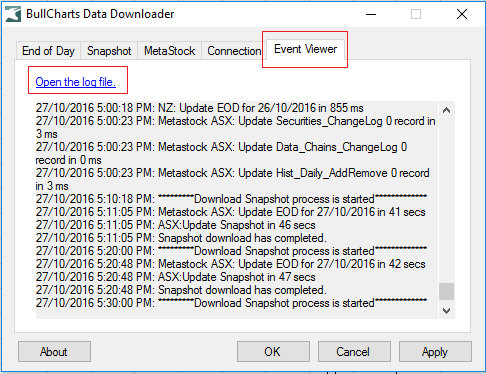Click the Apply button
Screen dimensions: 486x374
pos(435,351)
